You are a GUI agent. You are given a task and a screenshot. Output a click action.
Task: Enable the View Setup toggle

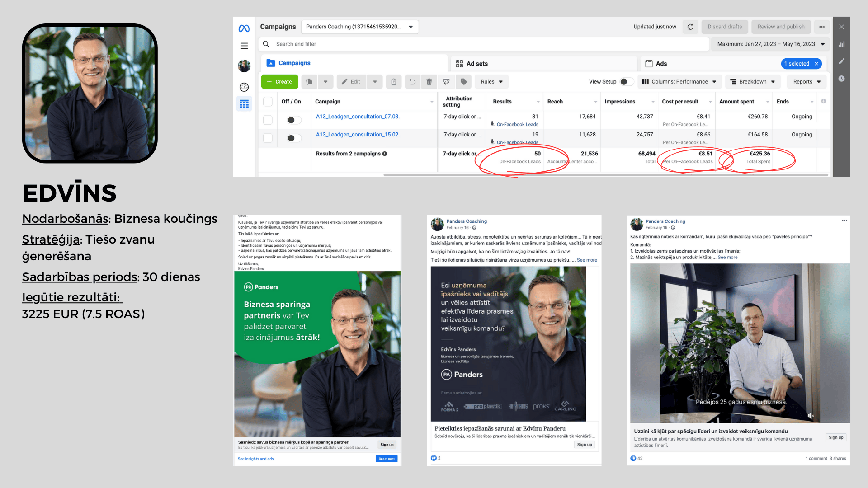(626, 82)
